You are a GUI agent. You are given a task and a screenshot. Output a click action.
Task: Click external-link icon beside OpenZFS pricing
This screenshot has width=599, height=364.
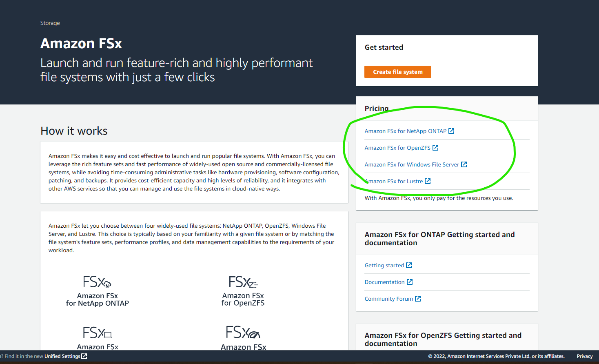click(x=435, y=148)
